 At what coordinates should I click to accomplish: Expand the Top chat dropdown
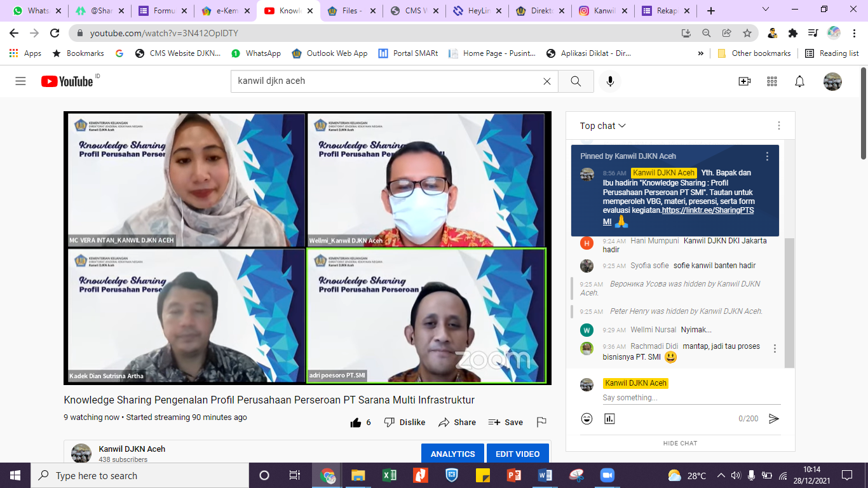pyautogui.click(x=602, y=126)
